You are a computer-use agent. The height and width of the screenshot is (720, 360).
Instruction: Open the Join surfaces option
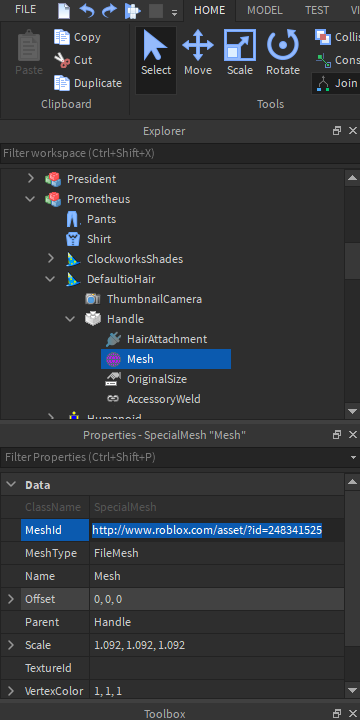[x=336, y=83]
